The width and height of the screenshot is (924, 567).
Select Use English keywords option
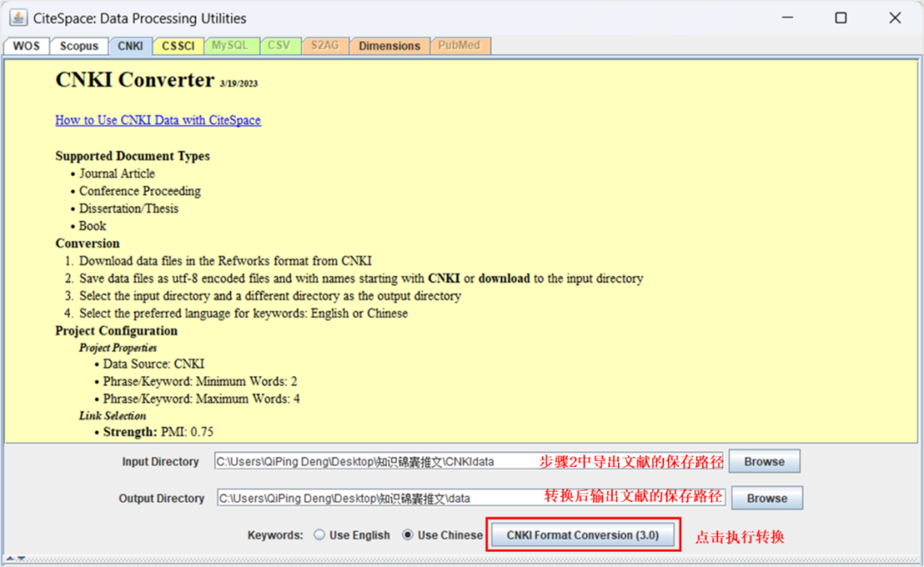[x=352, y=535]
